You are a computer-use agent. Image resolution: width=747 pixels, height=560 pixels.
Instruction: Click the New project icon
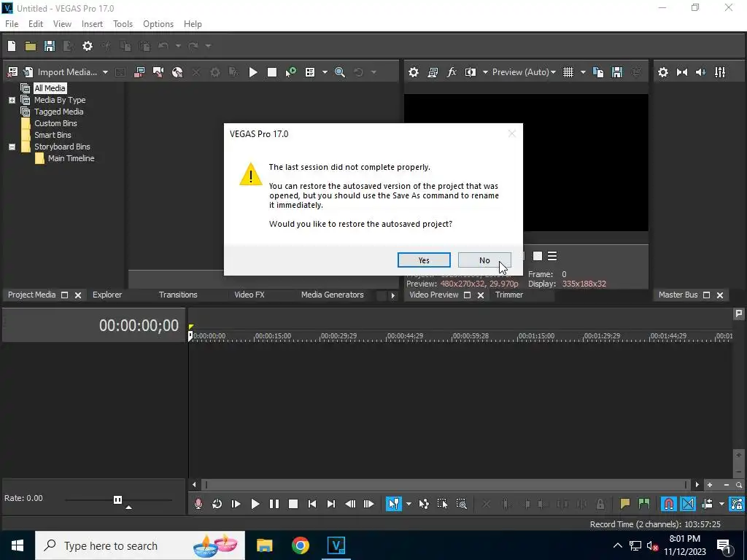click(x=12, y=46)
